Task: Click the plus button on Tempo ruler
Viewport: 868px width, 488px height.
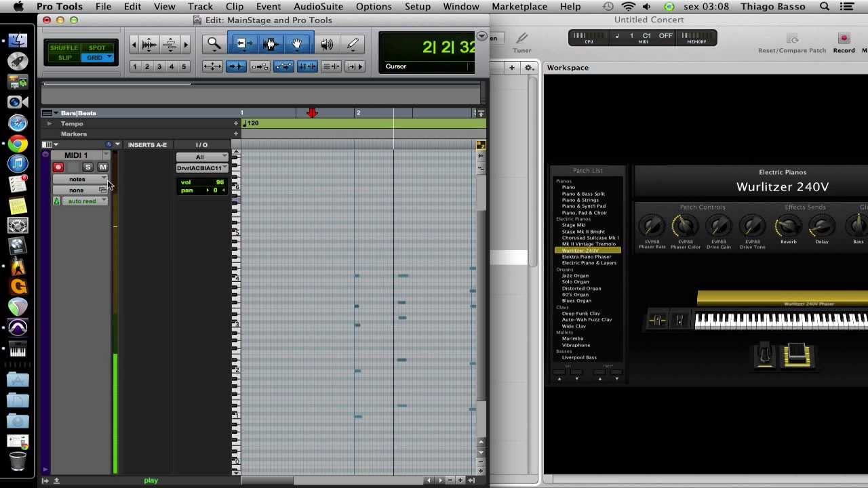Action: pyautogui.click(x=236, y=123)
